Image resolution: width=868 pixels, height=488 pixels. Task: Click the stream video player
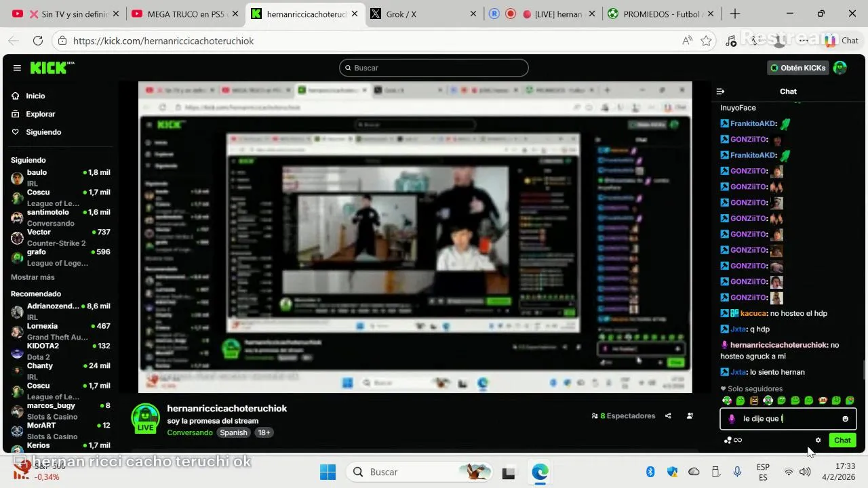[x=415, y=237]
